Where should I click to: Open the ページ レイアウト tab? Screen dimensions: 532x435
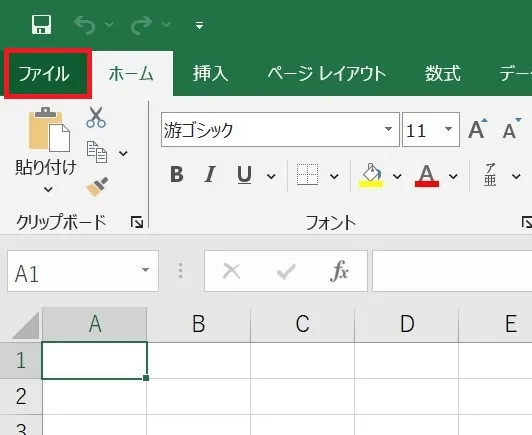click(x=327, y=74)
